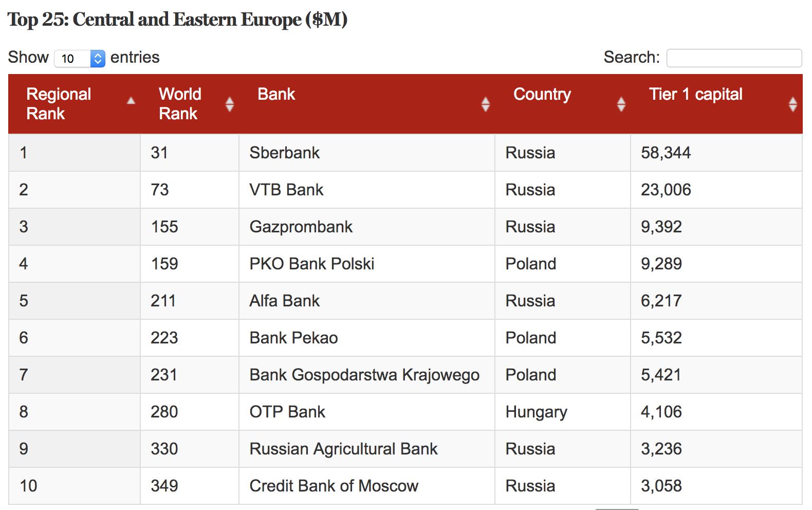This screenshot has height=510, width=812.
Task: Click the World Rank sort arrows
Action: point(230,104)
